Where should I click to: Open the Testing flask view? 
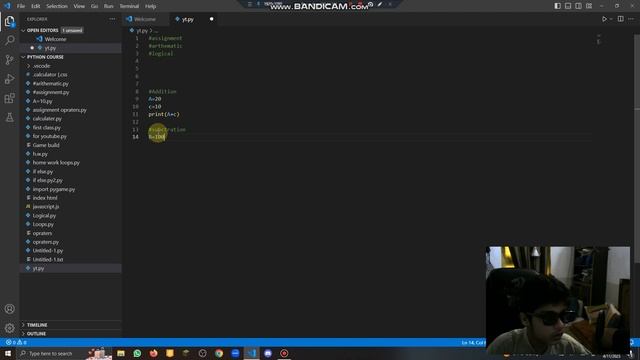click(9, 118)
